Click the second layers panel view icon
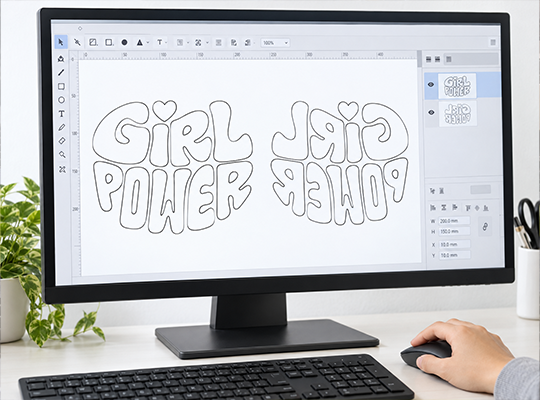Image resolution: width=540 pixels, height=400 pixels. [x=437, y=59]
